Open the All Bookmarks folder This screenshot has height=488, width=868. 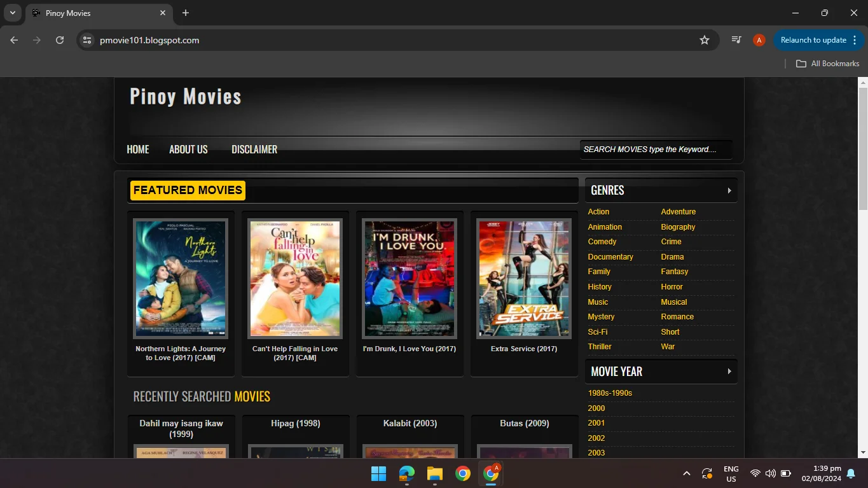[x=828, y=64]
